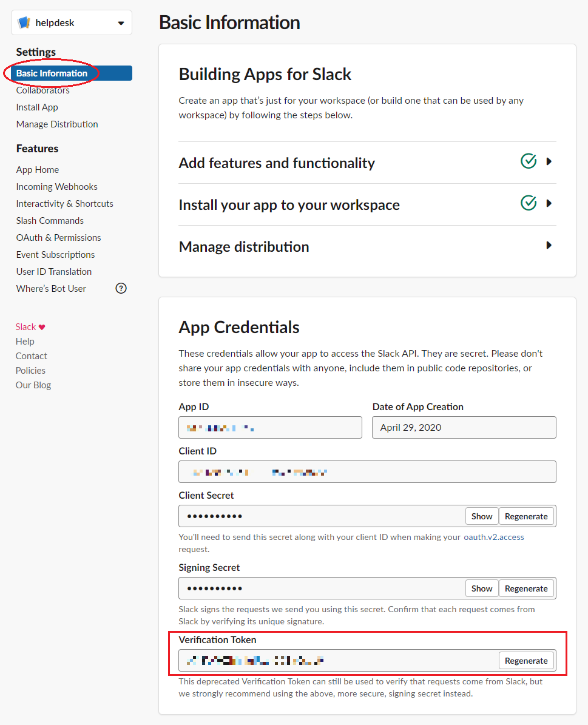Screen dimensions: 588x725
Task: Click Where's Bot User link
Action: (x=51, y=289)
